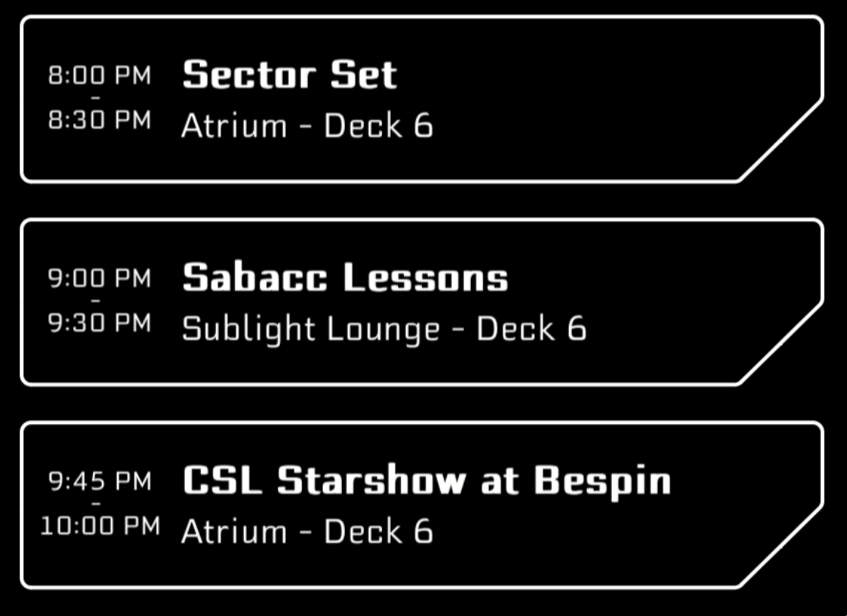Click the 10:00 PM end time

click(100, 526)
